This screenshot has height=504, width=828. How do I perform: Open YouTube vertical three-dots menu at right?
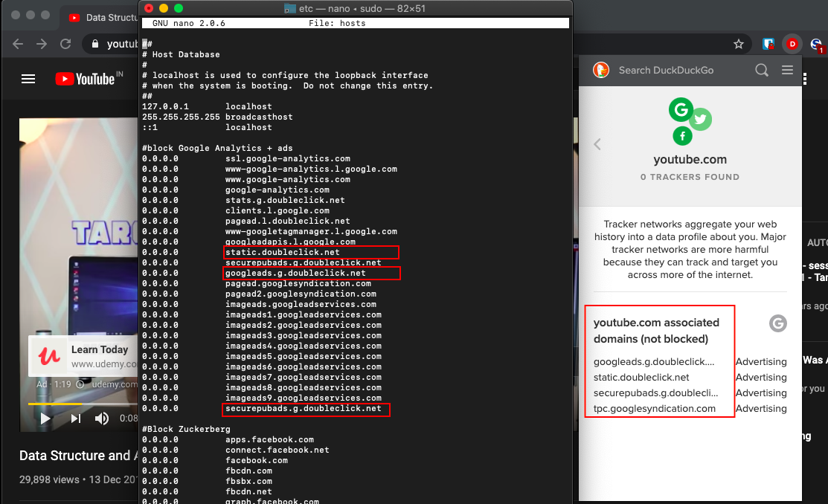click(804, 79)
